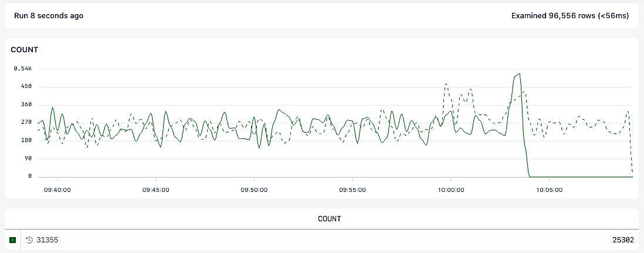Click the 10:00:00 time axis label
The image size is (644, 253).
(x=451, y=190)
